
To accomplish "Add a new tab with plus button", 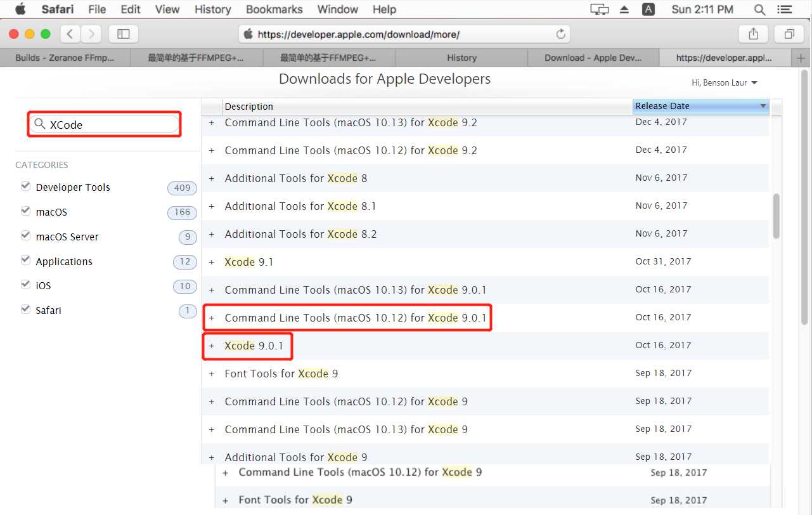I will (x=801, y=58).
